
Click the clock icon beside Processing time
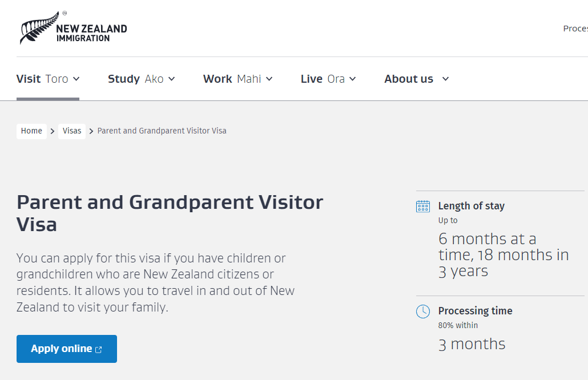[423, 312]
